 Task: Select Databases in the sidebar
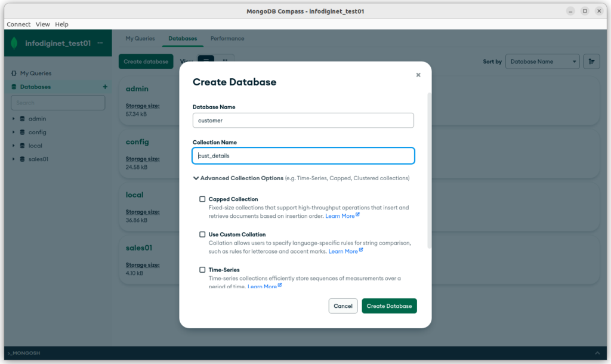35,87
